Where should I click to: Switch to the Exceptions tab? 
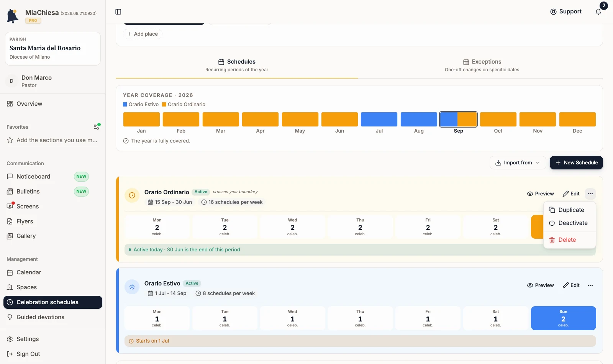[x=482, y=66]
